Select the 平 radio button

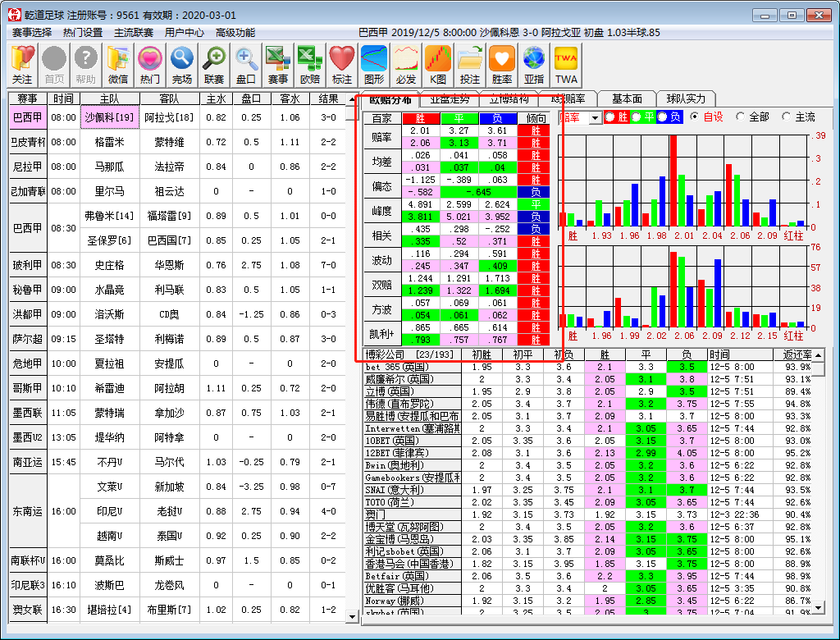[x=637, y=117]
